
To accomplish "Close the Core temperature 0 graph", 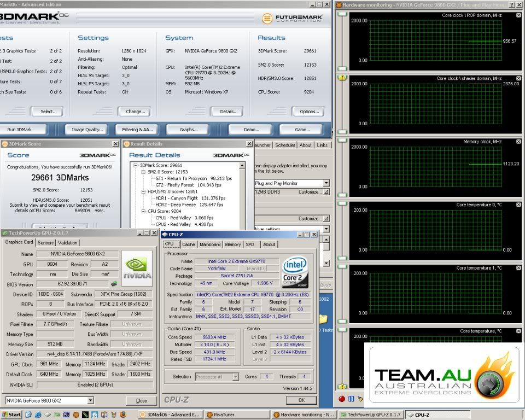I will [x=518, y=205].
